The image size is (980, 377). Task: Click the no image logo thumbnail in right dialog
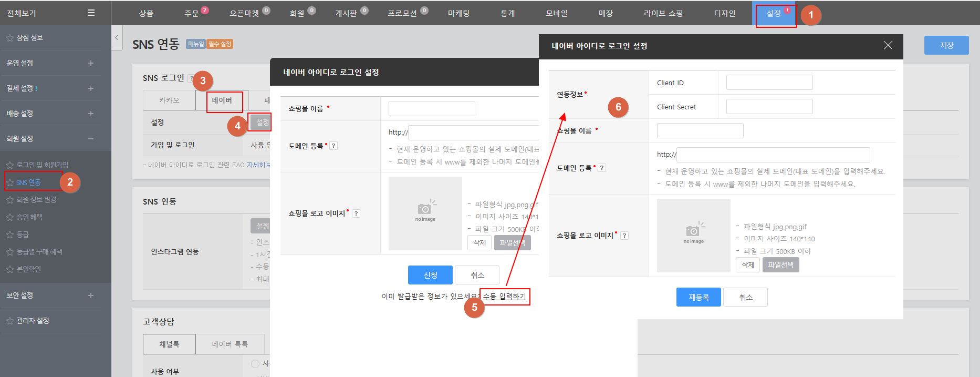click(x=693, y=235)
